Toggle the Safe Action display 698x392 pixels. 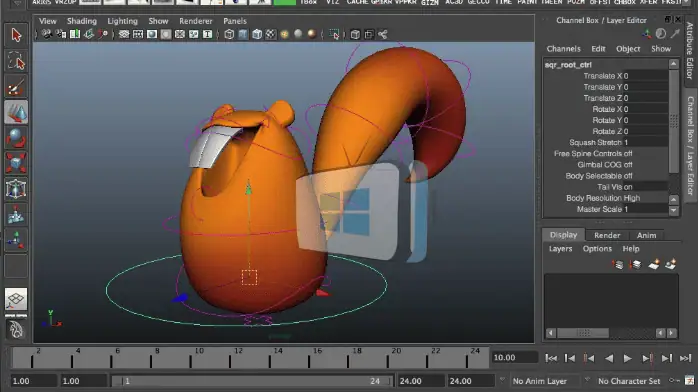click(194, 34)
